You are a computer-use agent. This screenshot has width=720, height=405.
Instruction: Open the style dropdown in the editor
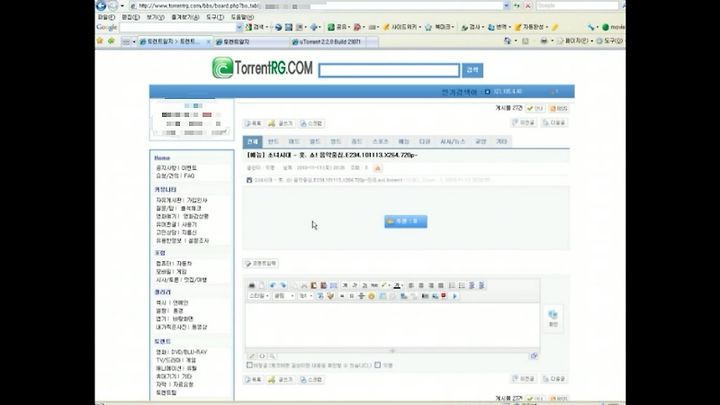(x=259, y=296)
